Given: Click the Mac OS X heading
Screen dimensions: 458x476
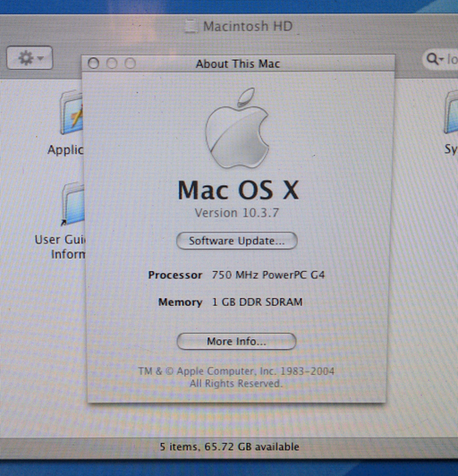Looking at the screenshot, I should (238, 191).
